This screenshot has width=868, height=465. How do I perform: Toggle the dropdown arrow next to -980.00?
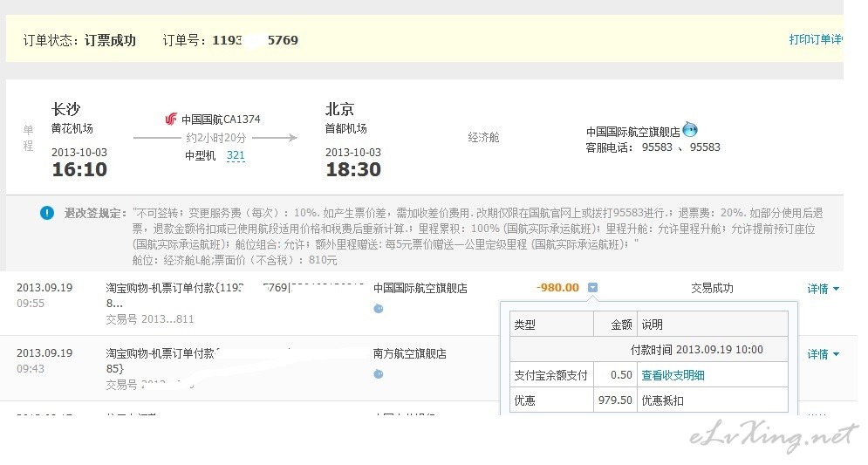pos(592,287)
